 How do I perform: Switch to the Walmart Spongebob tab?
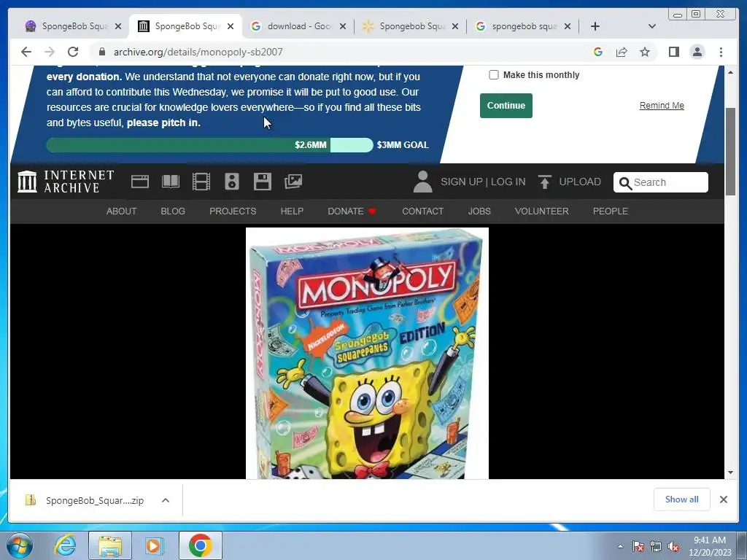click(x=411, y=26)
